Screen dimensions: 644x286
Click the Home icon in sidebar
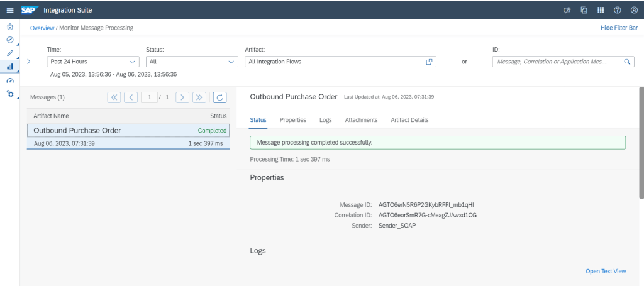[x=9, y=26]
